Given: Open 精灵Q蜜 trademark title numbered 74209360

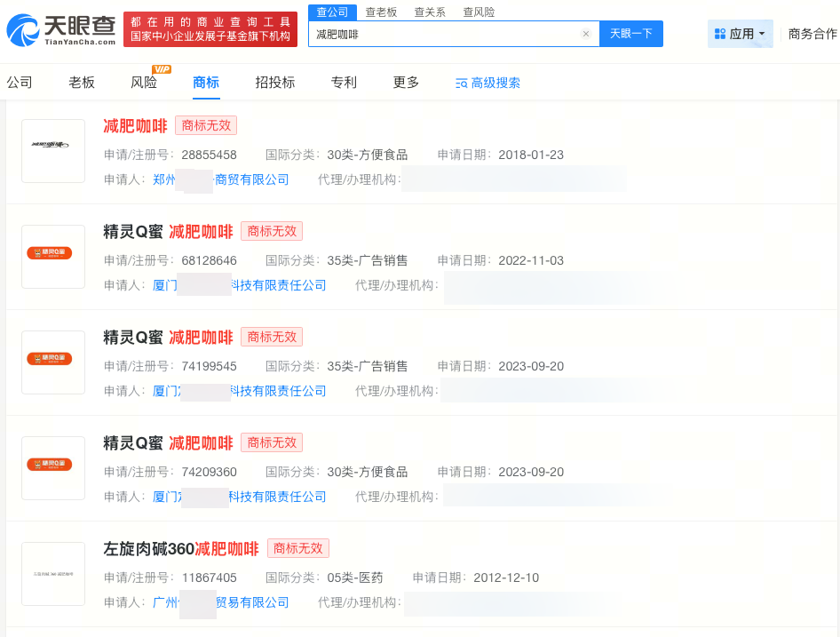Looking at the screenshot, I should coord(168,443).
